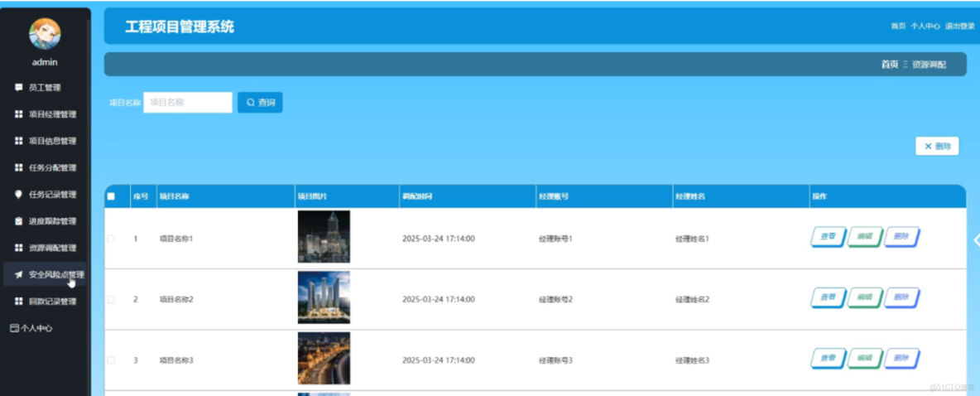This screenshot has height=396, width=980.
Task: Click the paper-plane icon beside 安全风险点管理
Action: pyautogui.click(x=18, y=275)
